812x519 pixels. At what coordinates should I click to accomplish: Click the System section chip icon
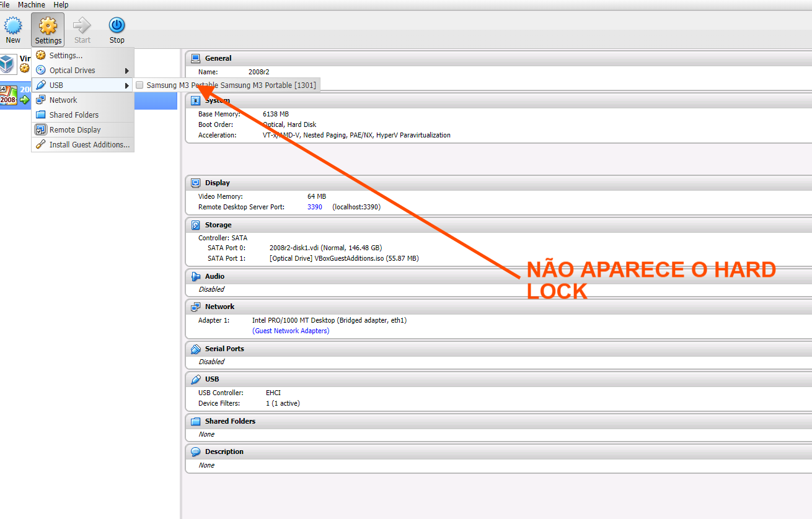pyautogui.click(x=195, y=100)
